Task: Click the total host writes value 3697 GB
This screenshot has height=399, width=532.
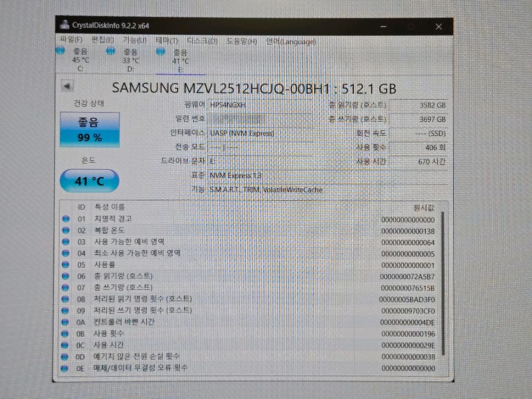Action: pyautogui.click(x=418, y=119)
